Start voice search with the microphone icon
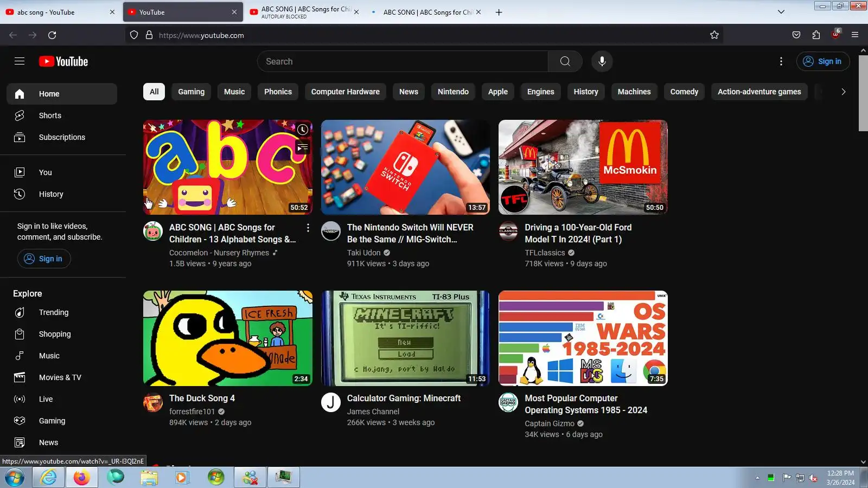868x488 pixels. tap(602, 61)
